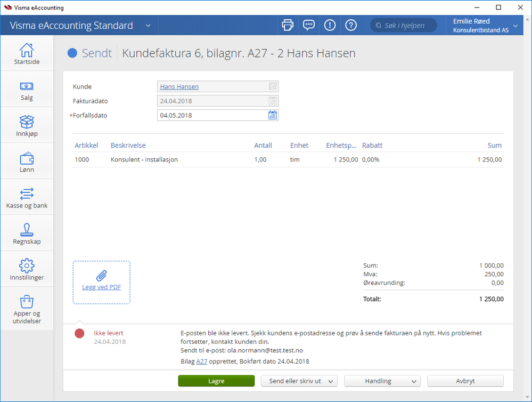532x402 pixels.
Task: Click the unit 'tim' cell
Action: [294, 159]
